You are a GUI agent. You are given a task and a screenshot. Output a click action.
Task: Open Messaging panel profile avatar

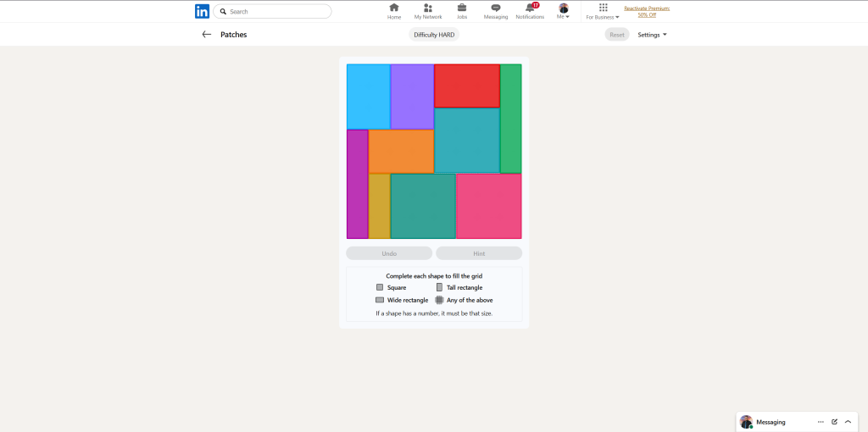746,422
